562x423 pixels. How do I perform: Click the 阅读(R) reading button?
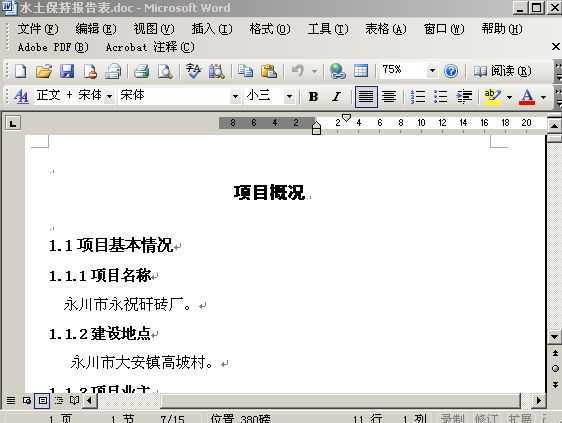pyautogui.click(x=503, y=71)
